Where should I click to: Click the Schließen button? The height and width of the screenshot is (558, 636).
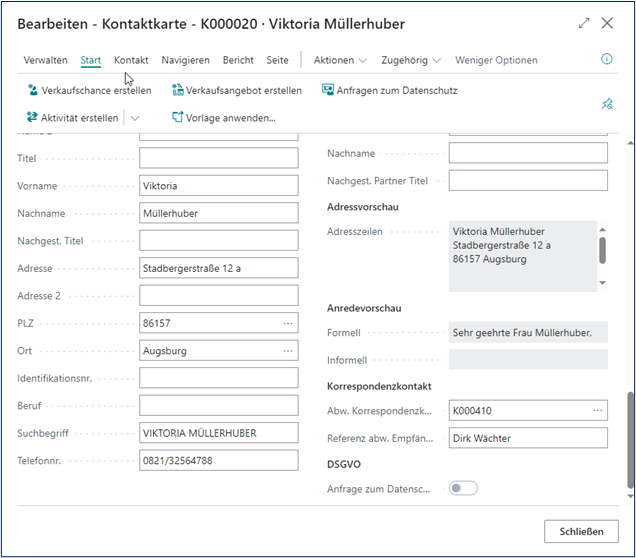(581, 531)
